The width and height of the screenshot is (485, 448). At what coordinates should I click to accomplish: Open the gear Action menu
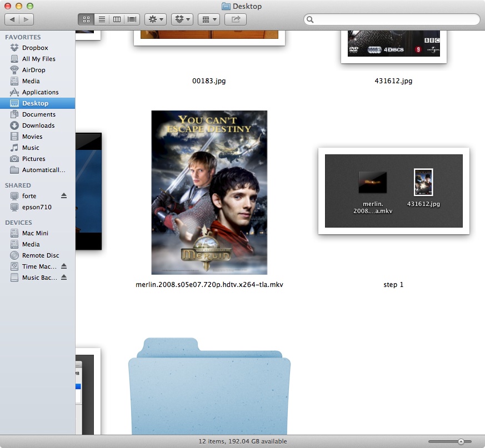tap(156, 19)
